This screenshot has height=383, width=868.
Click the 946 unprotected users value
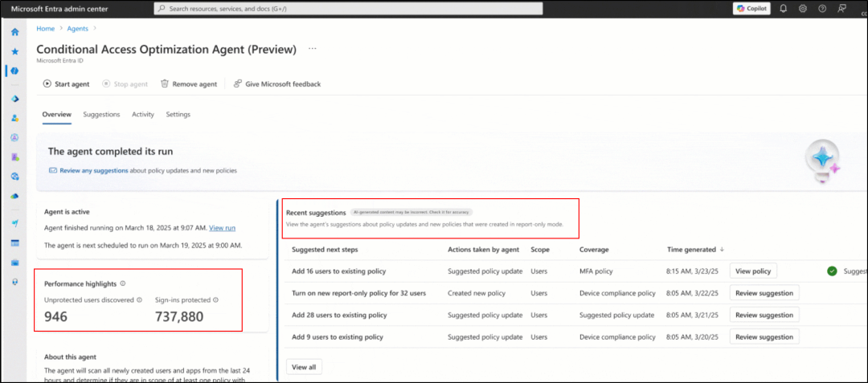coord(55,316)
